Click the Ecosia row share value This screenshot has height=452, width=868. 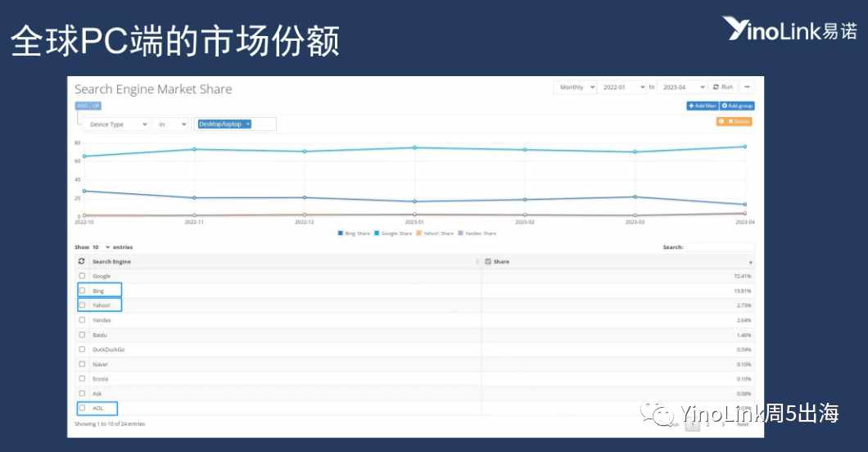pos(744,379)
